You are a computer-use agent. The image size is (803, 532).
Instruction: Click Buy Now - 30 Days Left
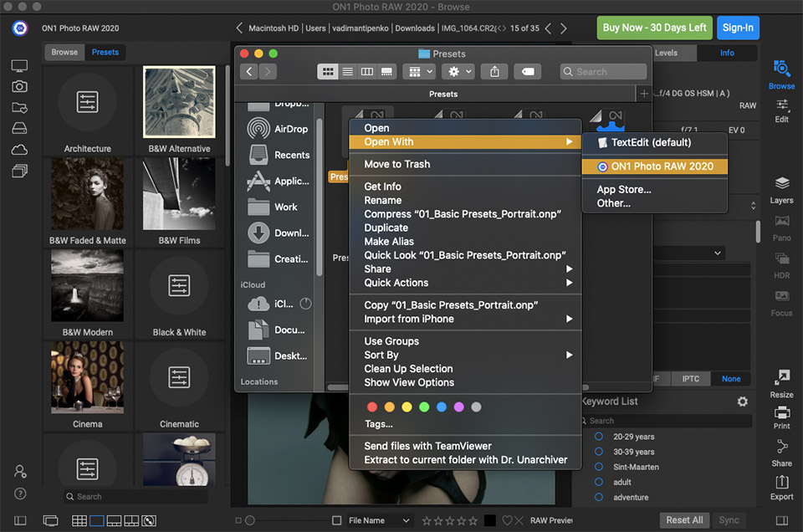[x=654, y=28]
